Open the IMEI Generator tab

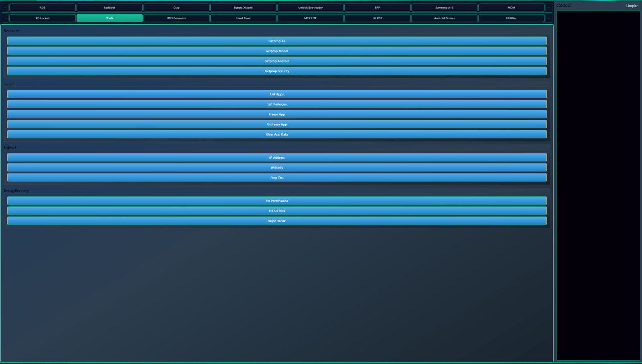pyautogui.click(x=176, y=18)
